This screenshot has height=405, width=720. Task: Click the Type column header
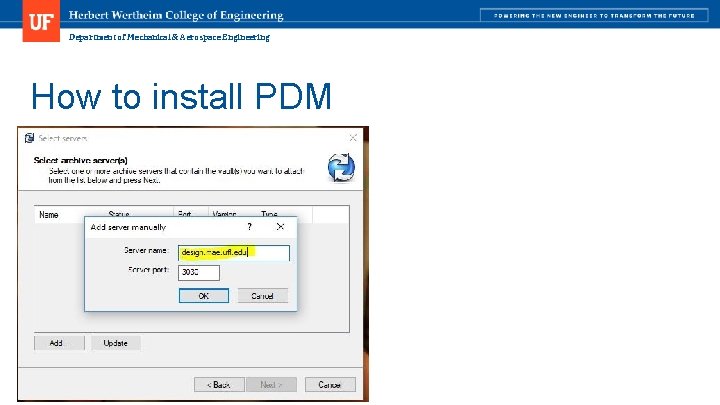[x=269, y=214]
